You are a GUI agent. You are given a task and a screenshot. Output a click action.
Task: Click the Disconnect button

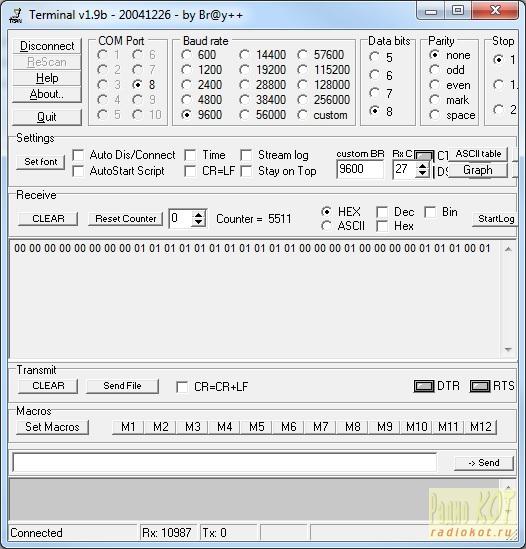[x=47, y=46]
